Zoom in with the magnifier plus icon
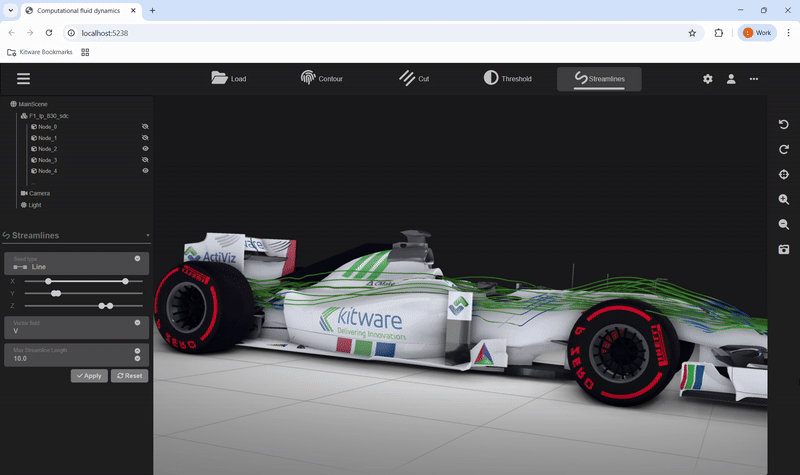Screen dimensions: 800x475 coord(784,200)
